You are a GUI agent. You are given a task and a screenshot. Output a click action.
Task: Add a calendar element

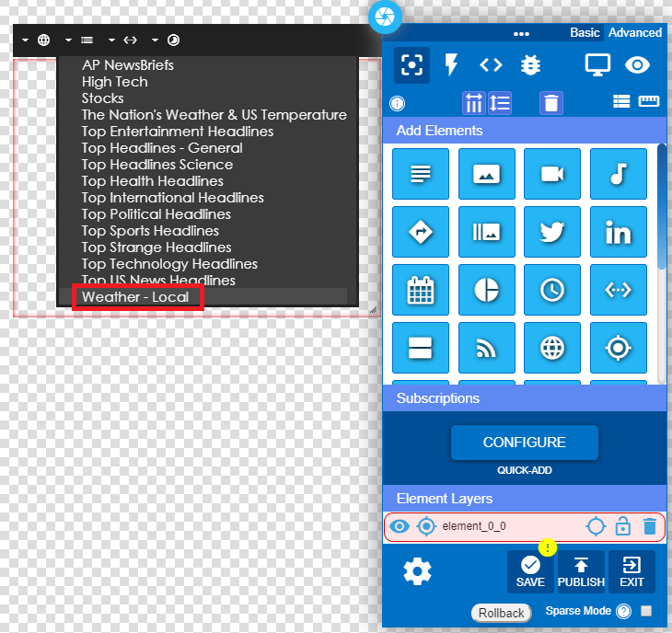point(421,291)
